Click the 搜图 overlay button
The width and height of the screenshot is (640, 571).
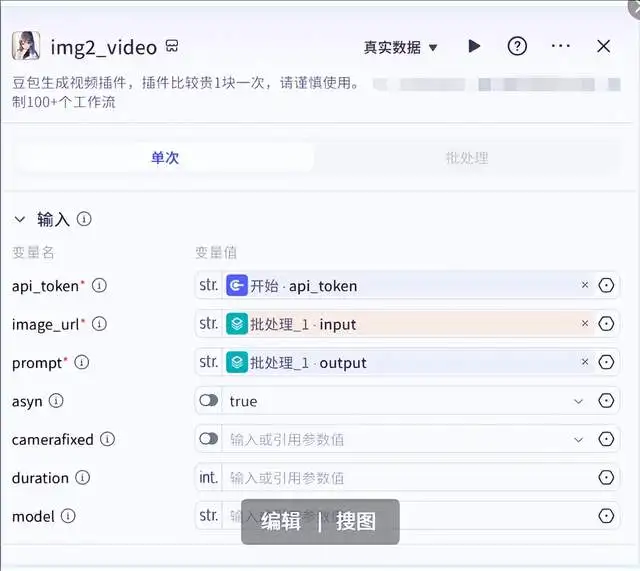coord(356,522)
